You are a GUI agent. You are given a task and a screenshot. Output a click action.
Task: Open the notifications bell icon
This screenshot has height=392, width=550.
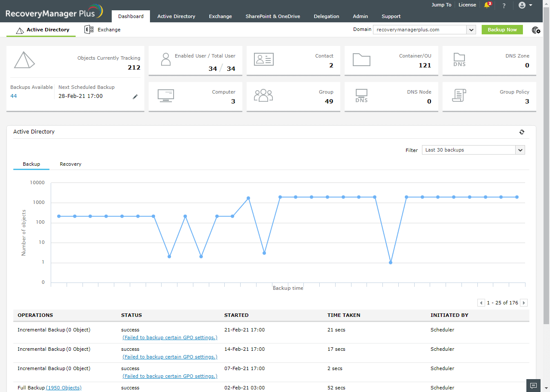(x=487, y=5)
